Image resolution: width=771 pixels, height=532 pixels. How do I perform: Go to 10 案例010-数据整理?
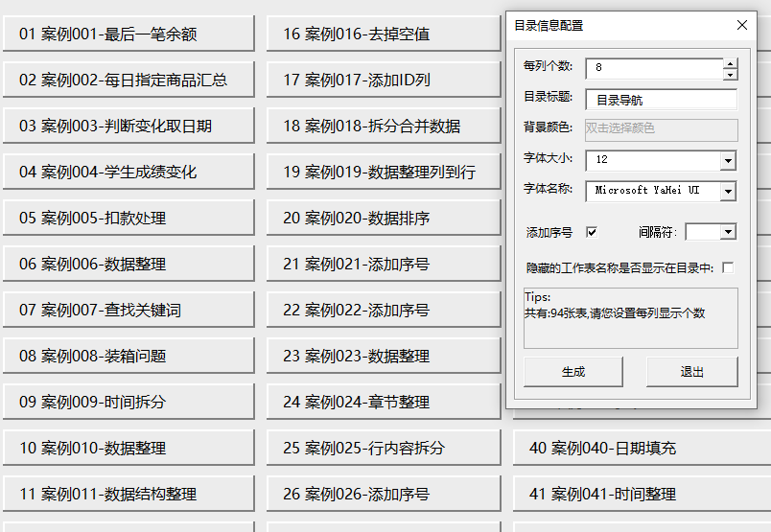[x=128, y=448]
